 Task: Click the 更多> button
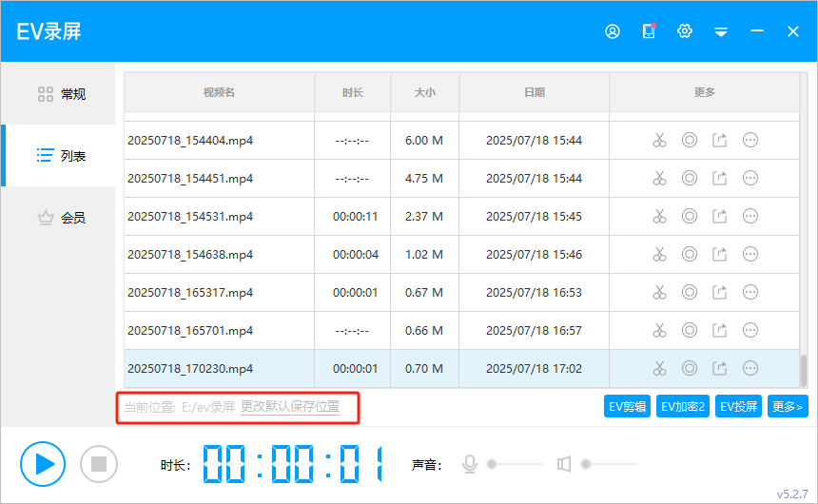788,406
